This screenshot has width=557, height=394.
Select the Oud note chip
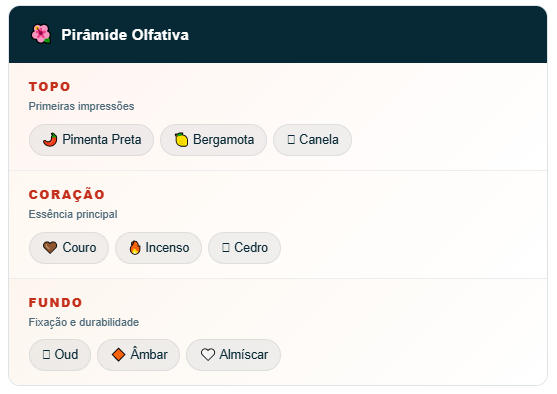(60, 355)
